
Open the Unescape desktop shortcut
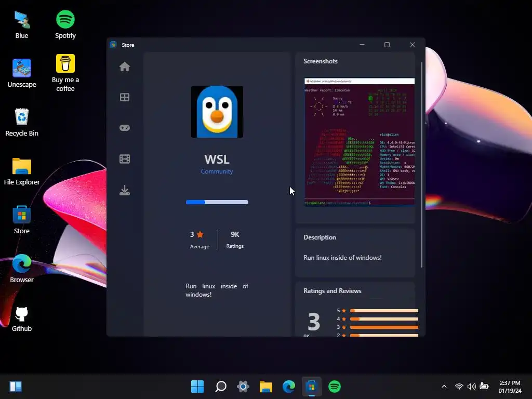(x=22, y=73)
